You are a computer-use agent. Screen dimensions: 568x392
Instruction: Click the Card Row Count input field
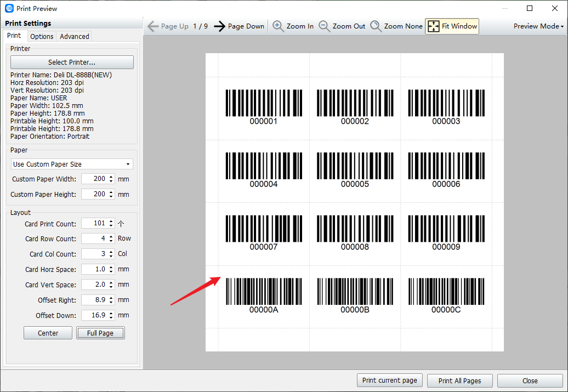point(94,238)
